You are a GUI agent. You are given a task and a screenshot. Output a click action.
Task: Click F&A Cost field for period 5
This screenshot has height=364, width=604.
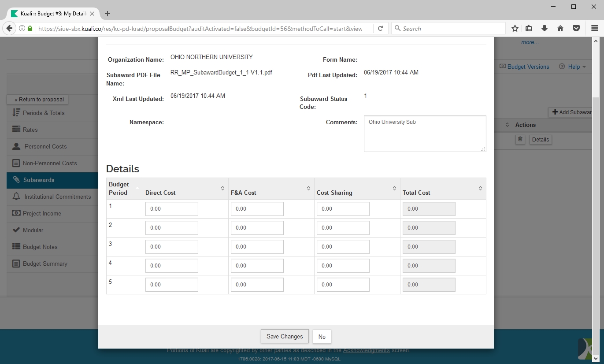(x=257, y=285)
